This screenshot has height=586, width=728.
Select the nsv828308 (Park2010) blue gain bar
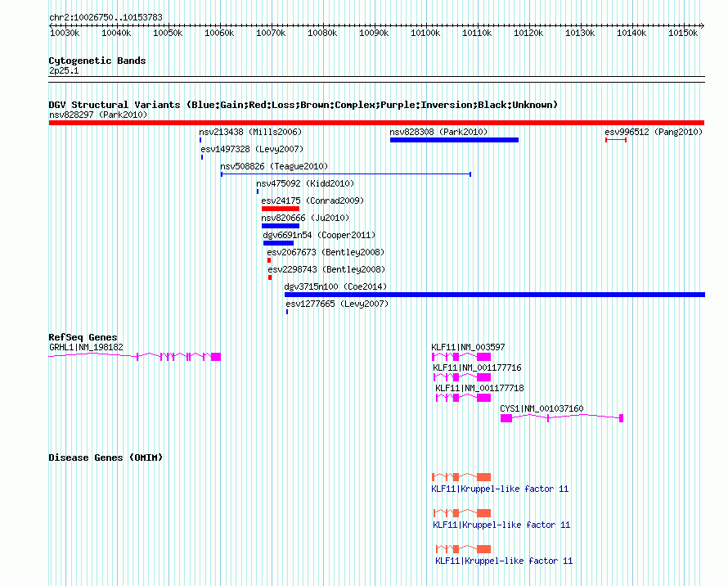click(454, 140)
